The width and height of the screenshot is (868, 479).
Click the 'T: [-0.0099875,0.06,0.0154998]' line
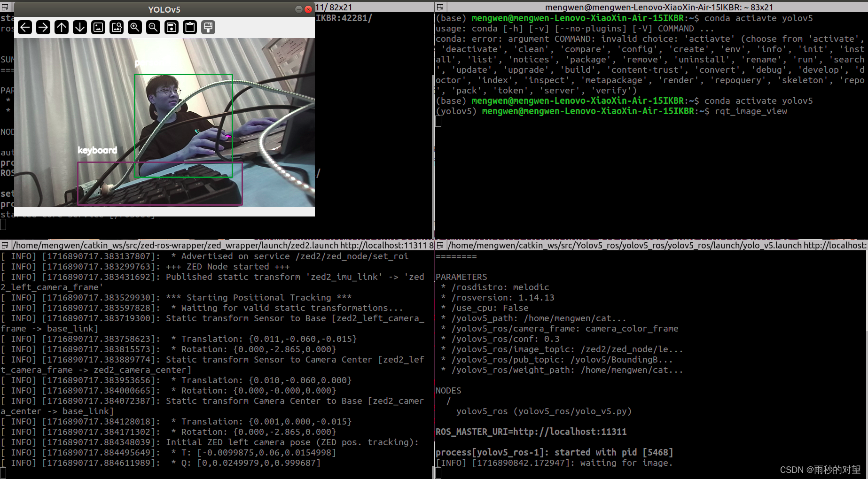point(169,453)
